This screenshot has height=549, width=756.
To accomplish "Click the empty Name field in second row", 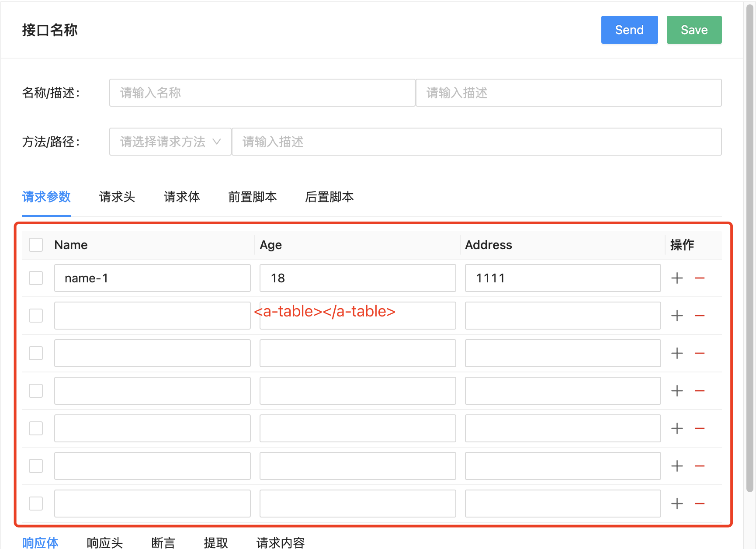I will [x=153, y=316].
